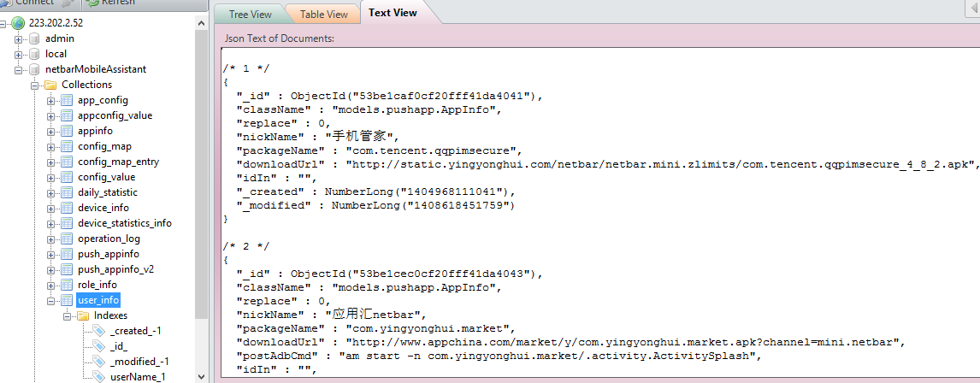
Task: Click the app_config collection table icon
Action: [x=67, y=100]
